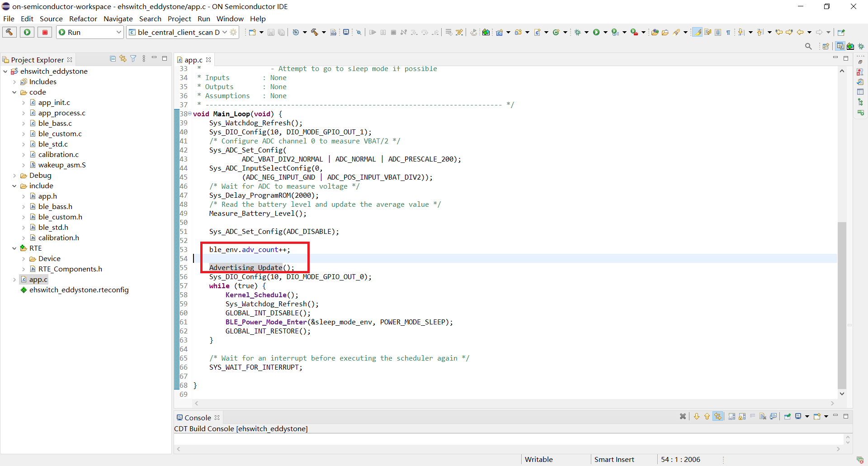Screen dimensions: 868x466
Task: Switch to the C/C++ perspective button
Action: tap(840, 46)
